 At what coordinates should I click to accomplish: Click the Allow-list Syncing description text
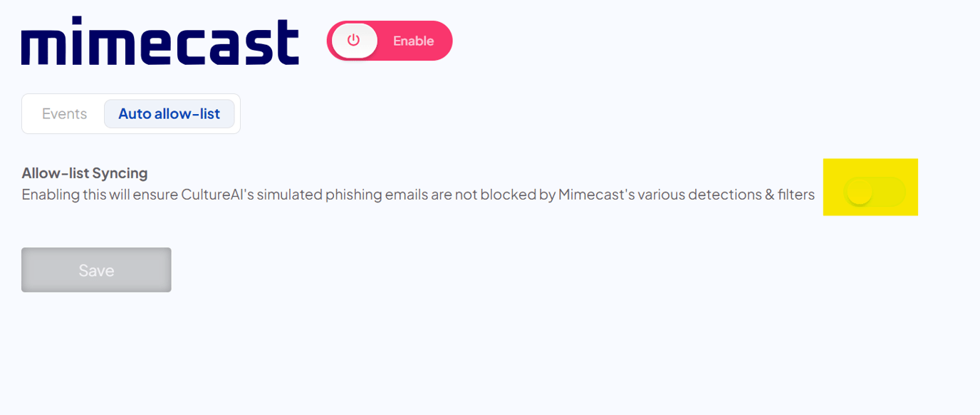tap(418, 194)
